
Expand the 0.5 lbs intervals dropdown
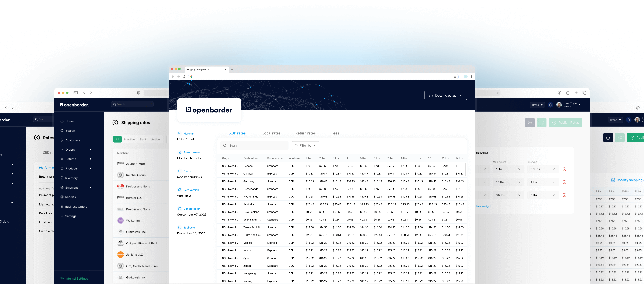point(542,169)
